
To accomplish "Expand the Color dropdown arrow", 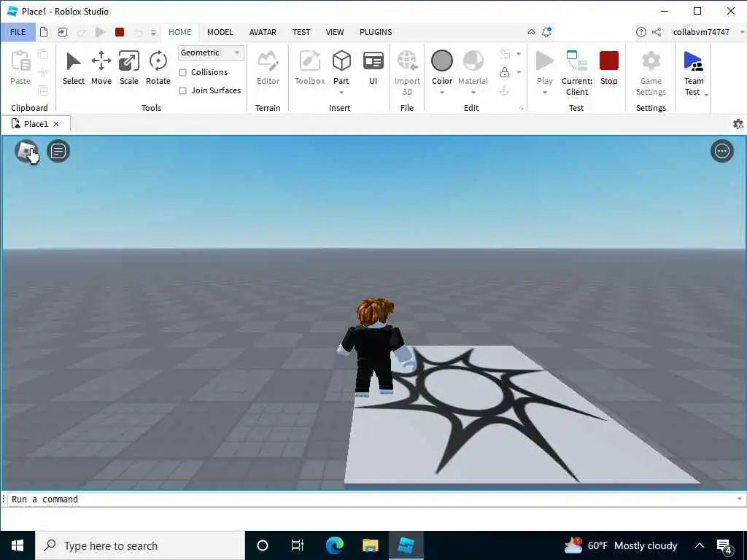I will click(x=441, y=93).
